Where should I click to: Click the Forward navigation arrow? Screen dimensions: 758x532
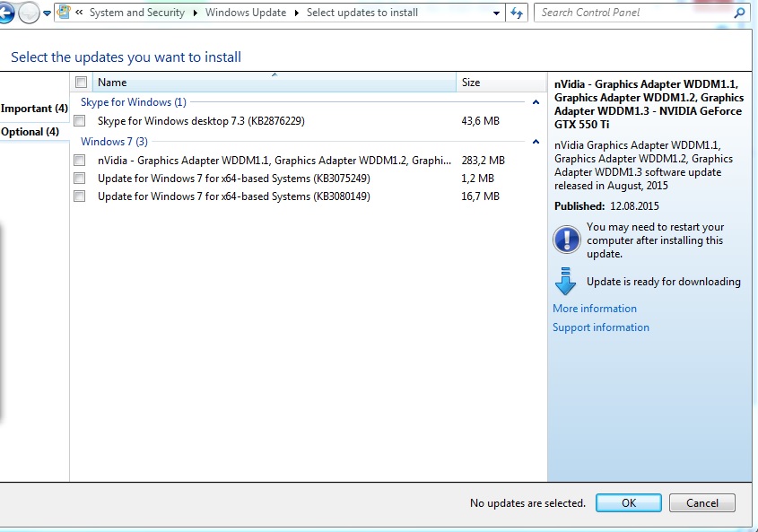(x=29, y=13)
